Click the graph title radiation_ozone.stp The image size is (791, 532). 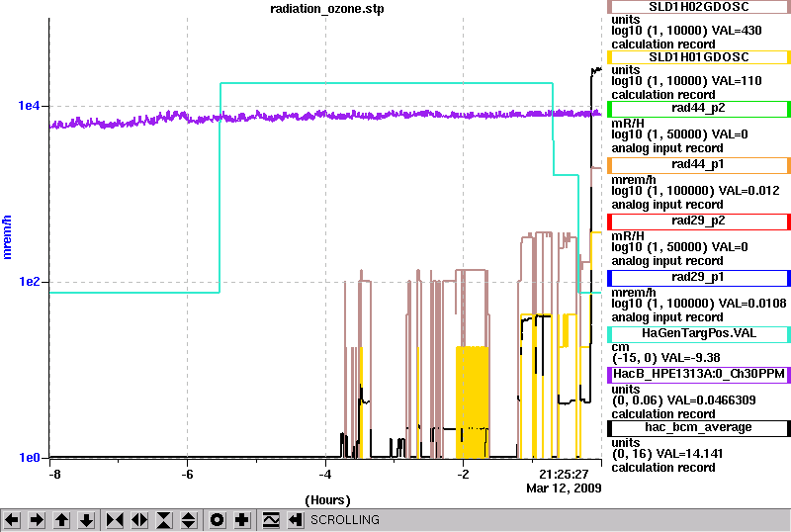click(327, 9)
